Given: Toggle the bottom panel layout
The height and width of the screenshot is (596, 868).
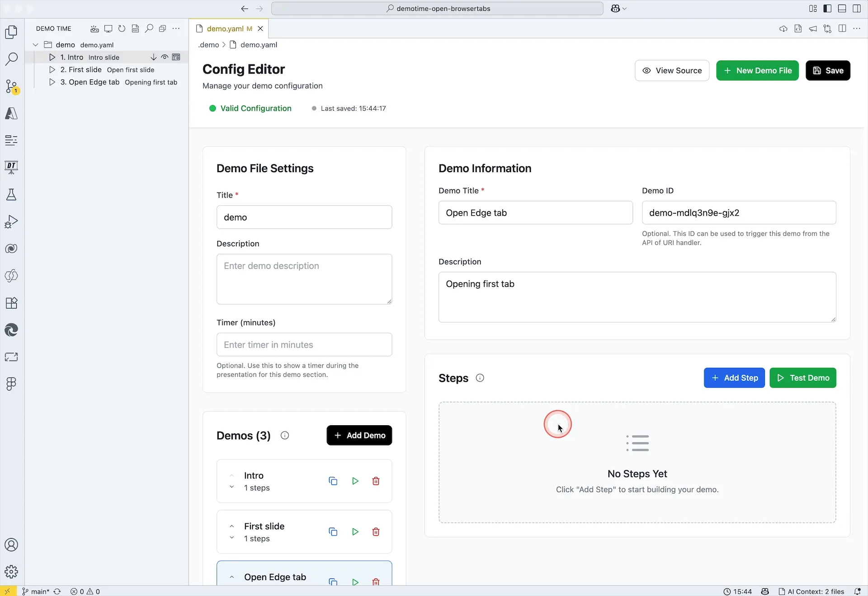Looking at the screenshot, I should pos(842,9).
